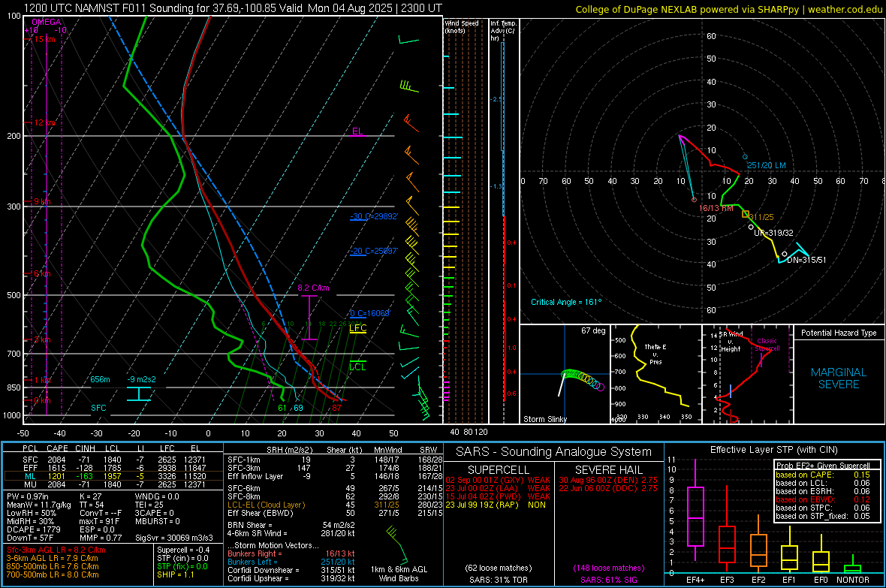Image resolution: width=886 pixels, height=588 pixels.
Task: Click the 12 km height marker
Action: point(44,122)
